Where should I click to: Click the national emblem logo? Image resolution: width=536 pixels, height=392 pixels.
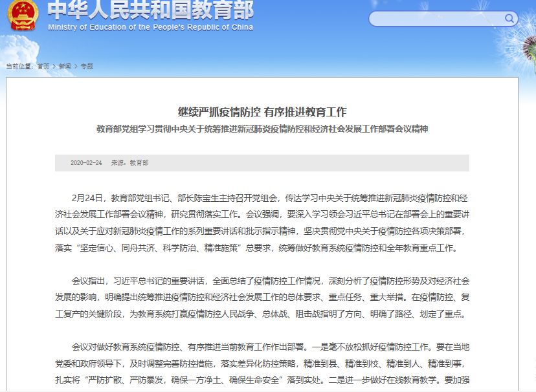(x=23, y=16)
